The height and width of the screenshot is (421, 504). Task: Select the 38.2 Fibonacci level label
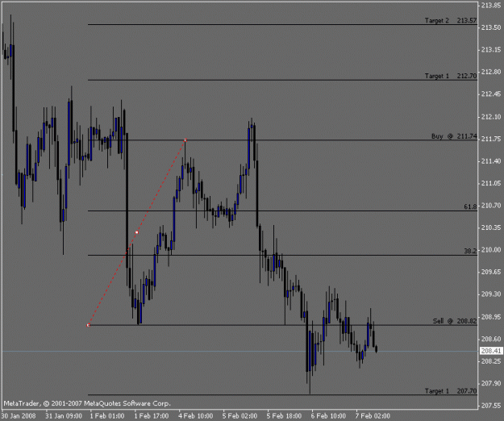coord(470,251)
